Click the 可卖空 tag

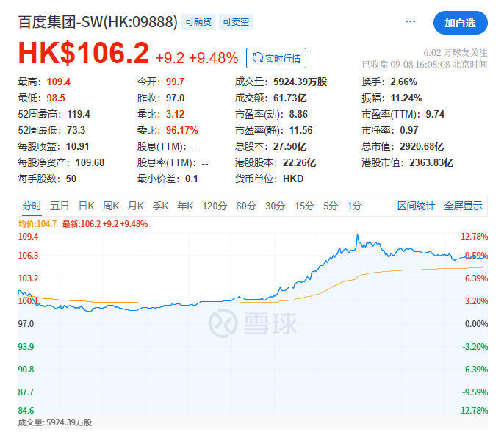(236, 22)
